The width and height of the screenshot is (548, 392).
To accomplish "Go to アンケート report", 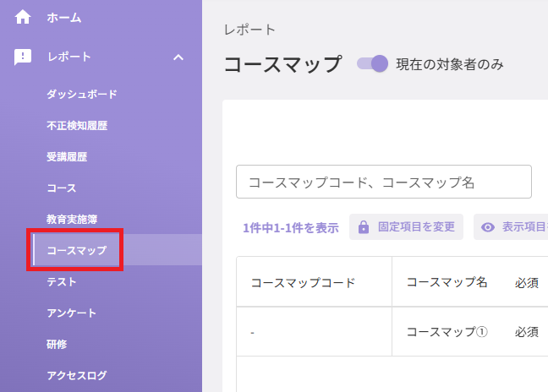I will pos(71,313).
